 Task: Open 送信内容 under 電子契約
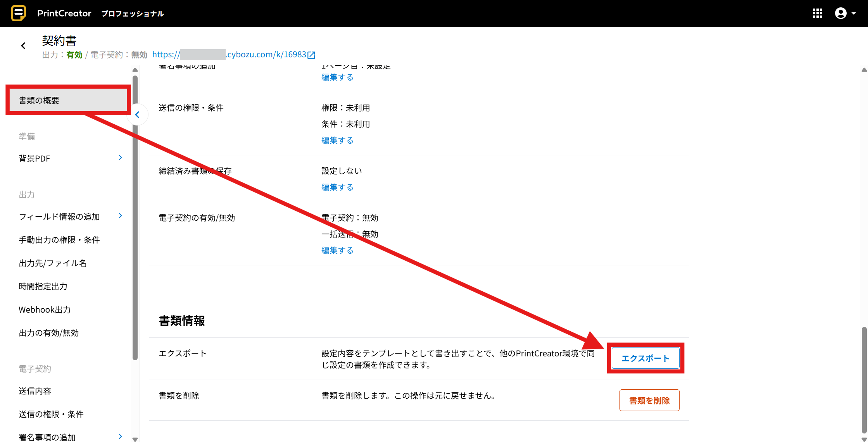pos(35,391)
